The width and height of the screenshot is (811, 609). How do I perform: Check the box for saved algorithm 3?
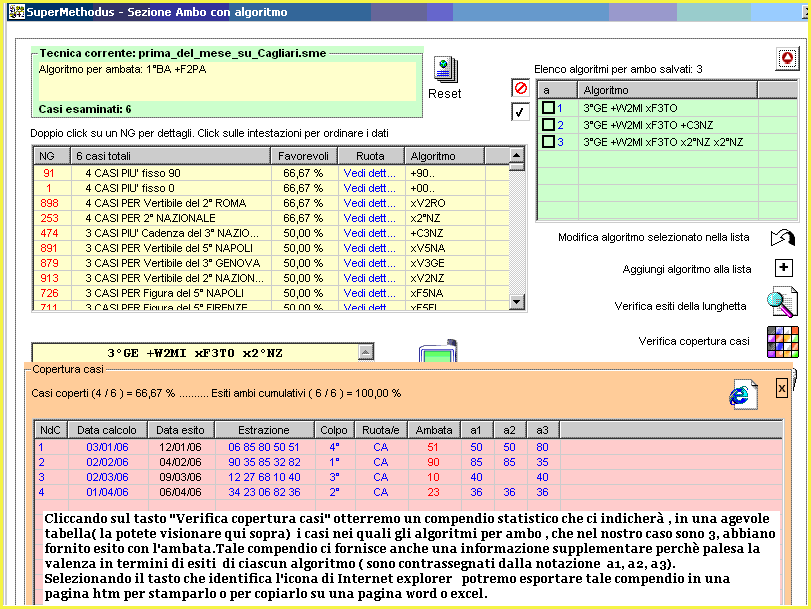point(548,142)
